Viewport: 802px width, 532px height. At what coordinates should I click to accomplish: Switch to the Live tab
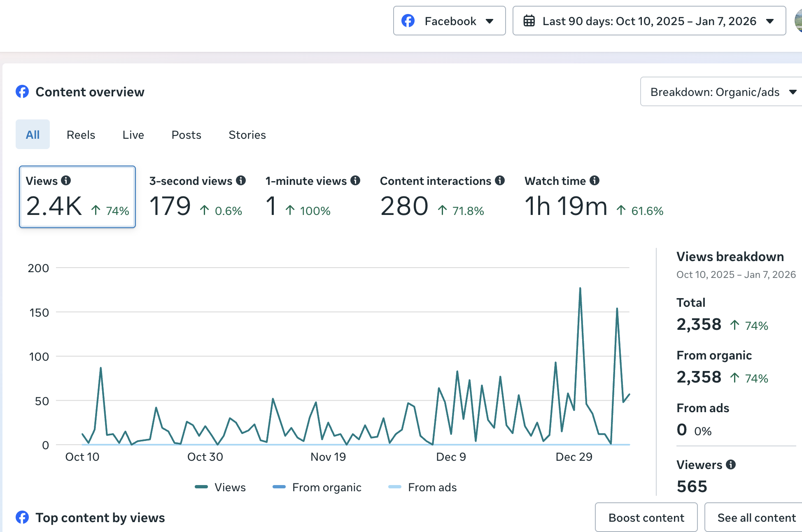click(x=133, y=135)
